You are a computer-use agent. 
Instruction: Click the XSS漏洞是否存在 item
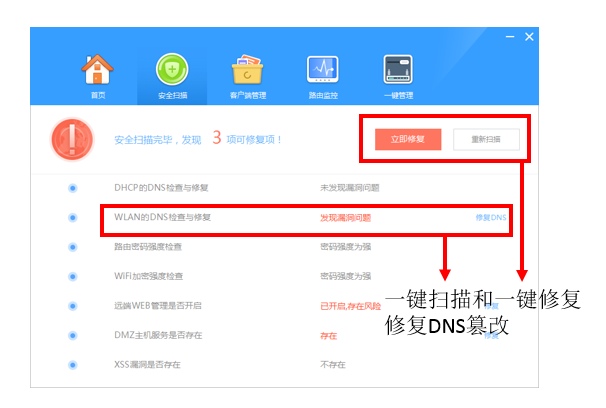[x=148, y=364]
